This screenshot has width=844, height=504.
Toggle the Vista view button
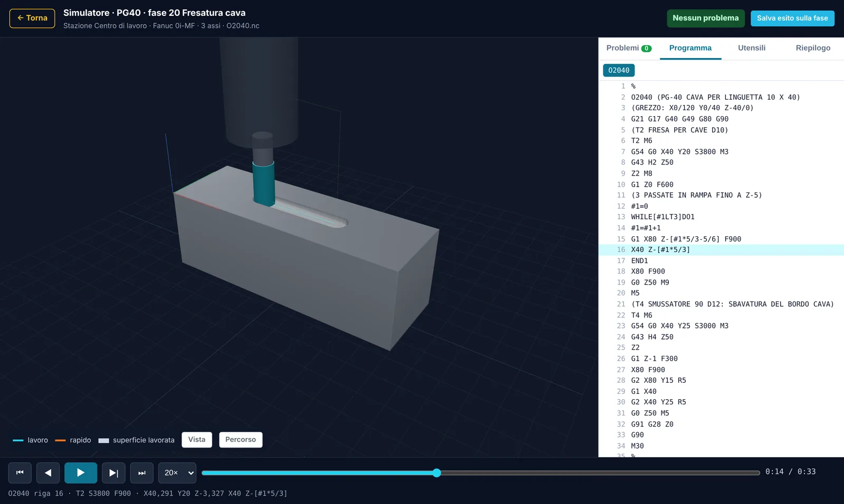197,440
